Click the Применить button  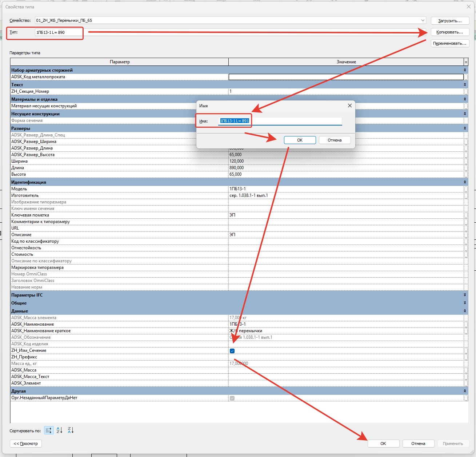[453, 444]
